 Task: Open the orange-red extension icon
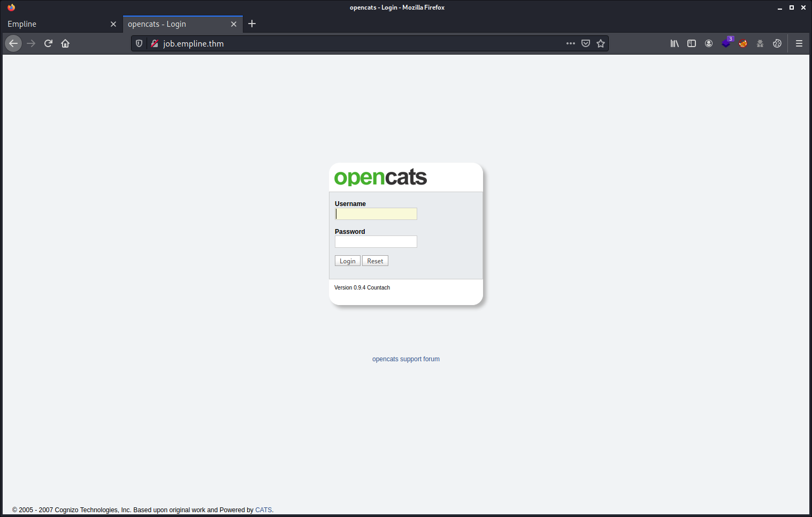pos(743,43)
